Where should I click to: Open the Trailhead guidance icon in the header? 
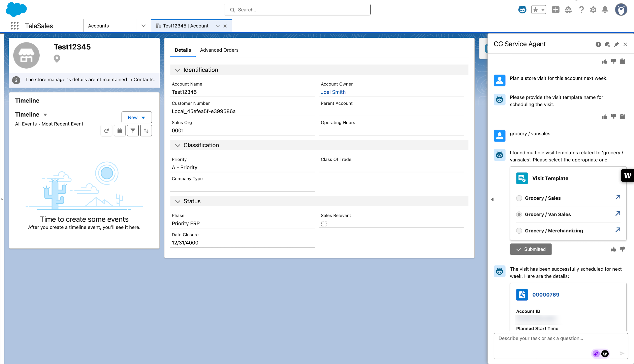(x=568, y=10)
